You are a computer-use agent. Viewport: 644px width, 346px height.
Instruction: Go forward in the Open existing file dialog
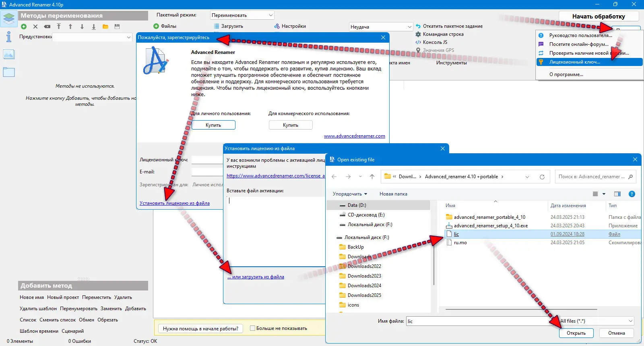[x=348, y=177]
